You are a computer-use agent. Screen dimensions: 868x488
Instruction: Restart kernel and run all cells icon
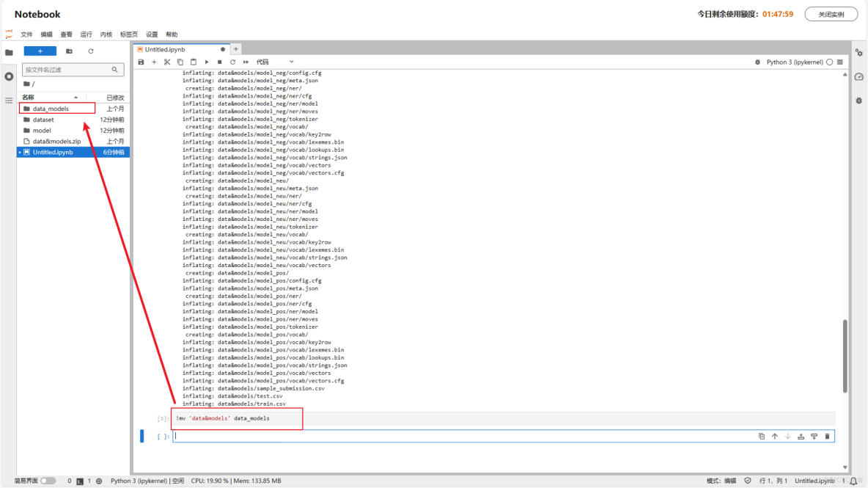[x=246, y=62]
